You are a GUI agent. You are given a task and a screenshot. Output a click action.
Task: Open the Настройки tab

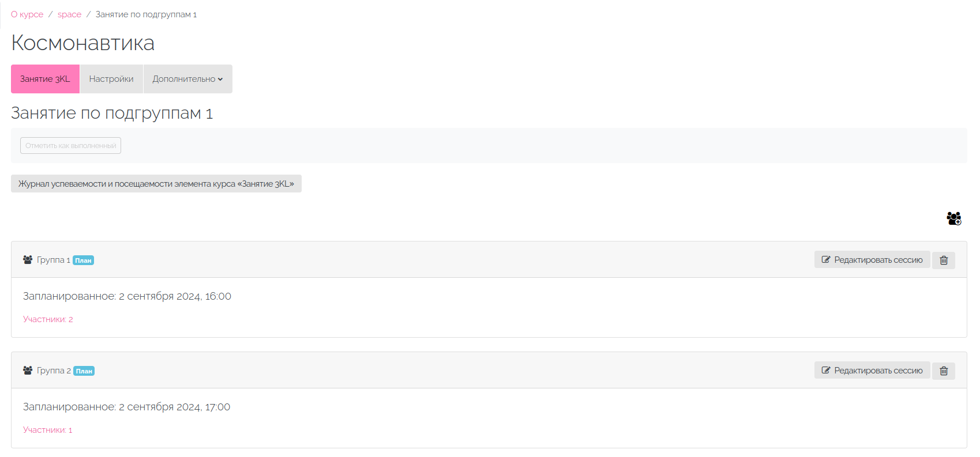pos(111,79)
